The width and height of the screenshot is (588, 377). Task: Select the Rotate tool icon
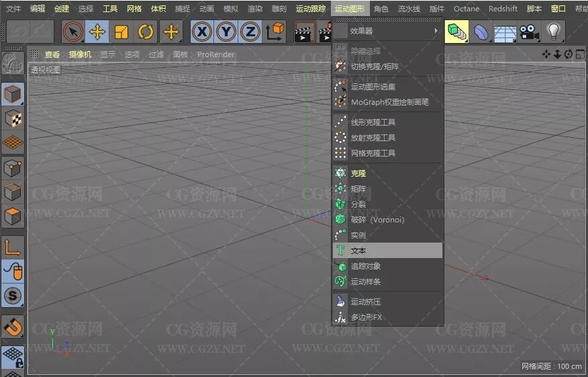[146, 32]
